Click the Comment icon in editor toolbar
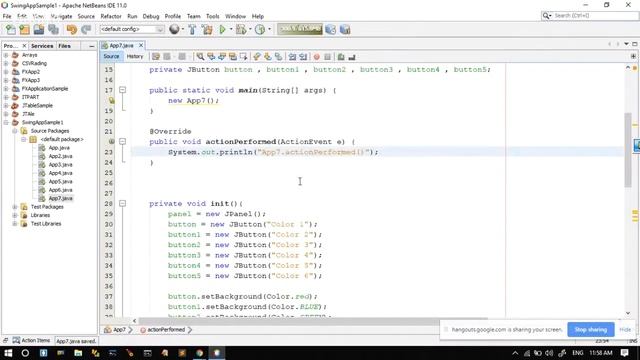The image size is (640, 360). click(x=341, y=57)
